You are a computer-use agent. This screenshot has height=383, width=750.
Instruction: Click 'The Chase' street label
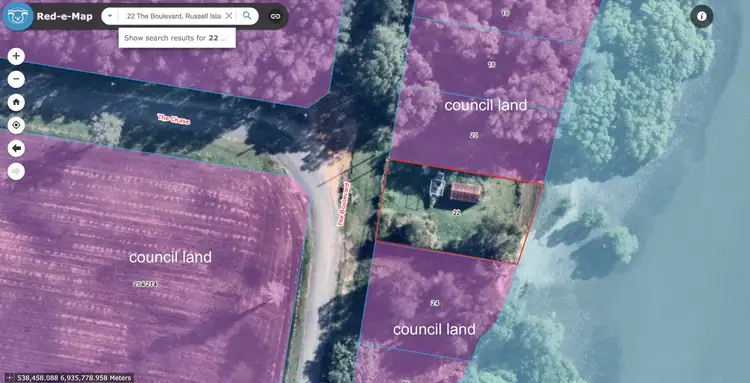click(174, 119)
